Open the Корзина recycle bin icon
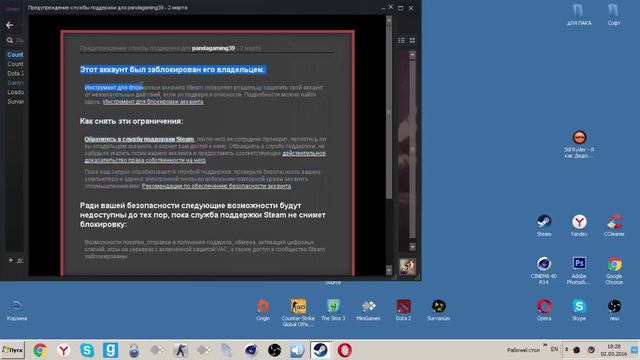This screenshot has width=640, height=360. [17, 311]
